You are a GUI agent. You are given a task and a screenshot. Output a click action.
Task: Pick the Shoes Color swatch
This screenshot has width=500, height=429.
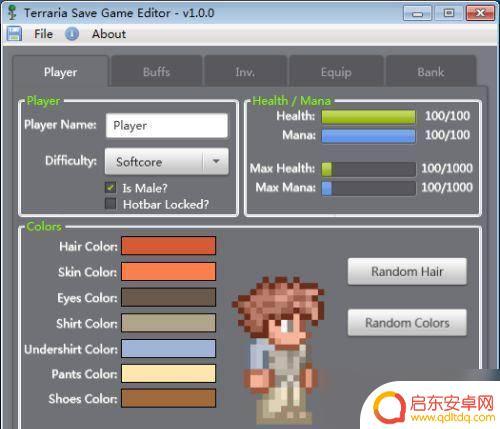point(168,398)
